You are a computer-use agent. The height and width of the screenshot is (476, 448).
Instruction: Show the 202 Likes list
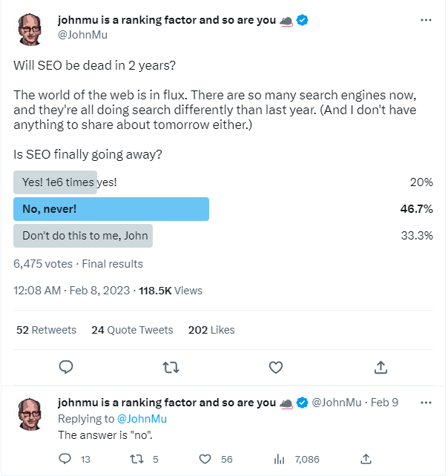click(211, 330)
